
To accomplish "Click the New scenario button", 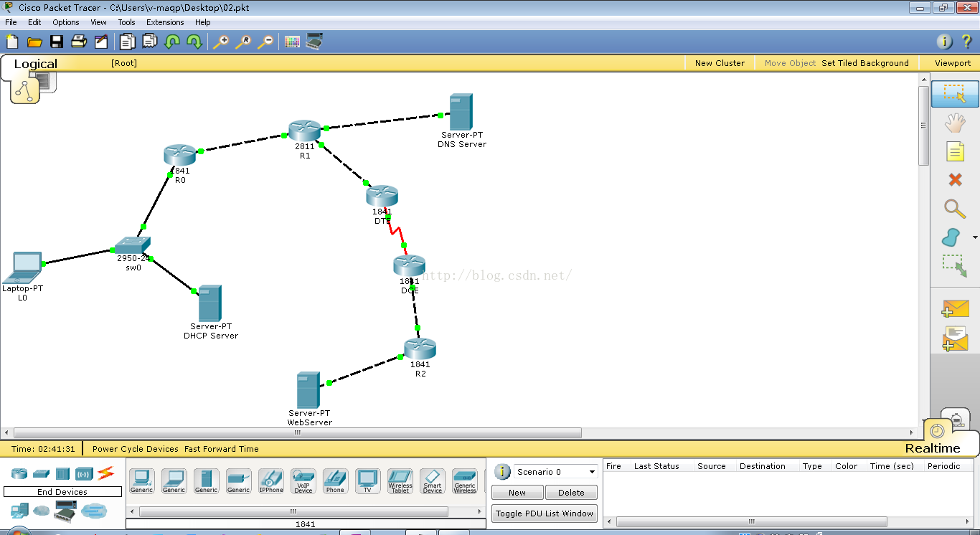I will click(x=517, y=493).
